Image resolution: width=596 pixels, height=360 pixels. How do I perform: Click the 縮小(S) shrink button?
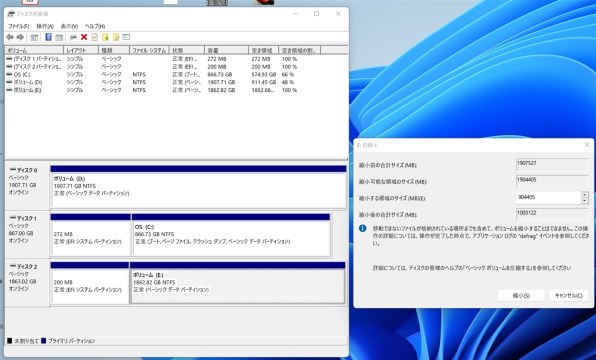[521, 295]
